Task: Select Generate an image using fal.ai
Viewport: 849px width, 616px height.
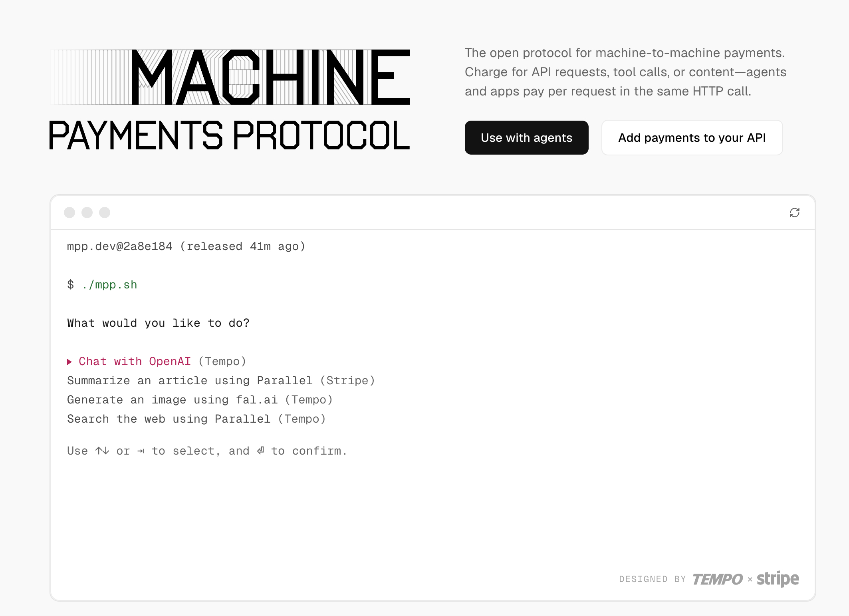Action: click(x=200, y=399)
